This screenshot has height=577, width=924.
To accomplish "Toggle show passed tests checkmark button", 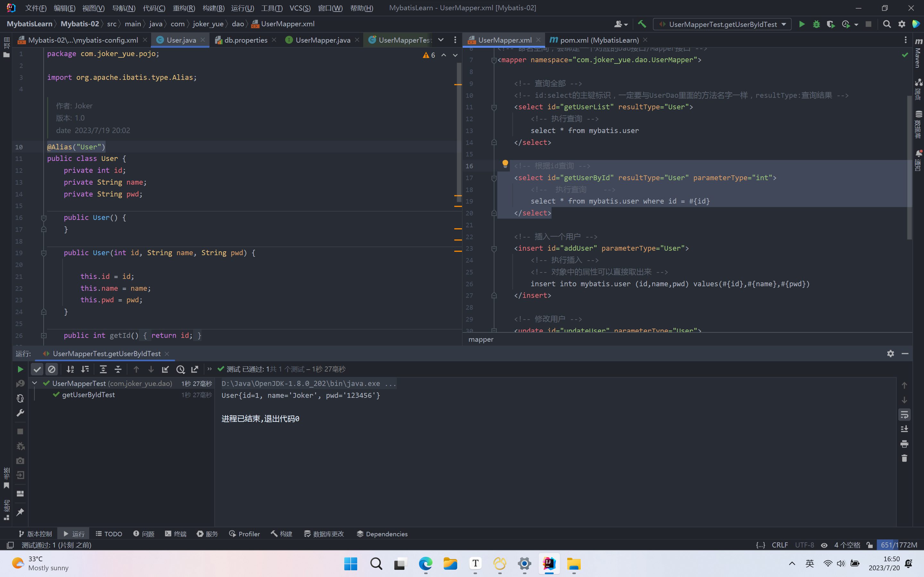I will pos(37,369).
